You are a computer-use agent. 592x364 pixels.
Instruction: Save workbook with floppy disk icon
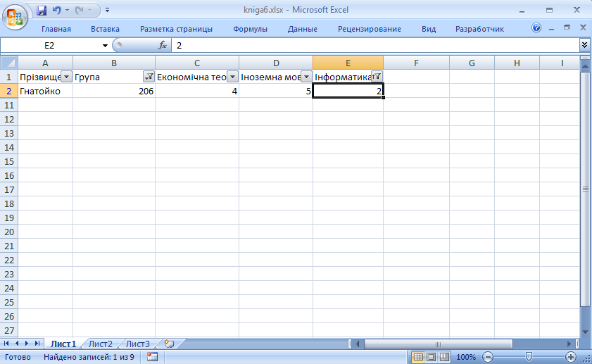coord(42,10)
